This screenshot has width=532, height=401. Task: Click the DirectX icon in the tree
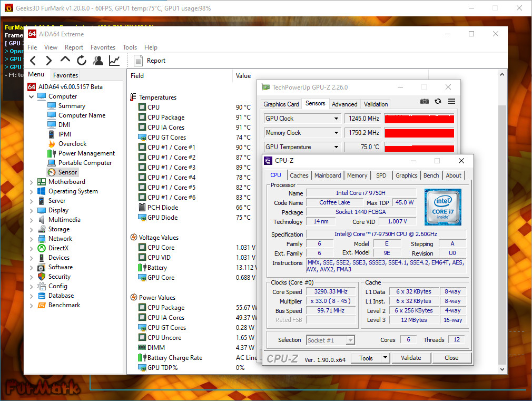(42, 248)
